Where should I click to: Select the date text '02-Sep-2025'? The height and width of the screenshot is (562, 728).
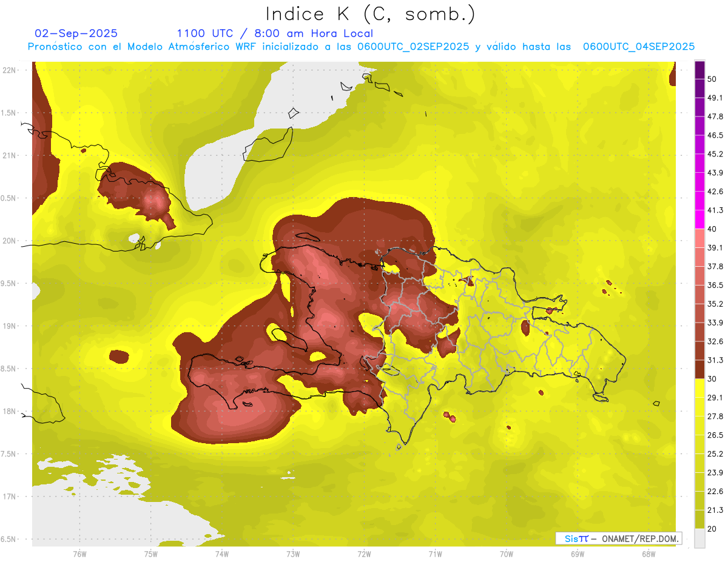[76, 33]
